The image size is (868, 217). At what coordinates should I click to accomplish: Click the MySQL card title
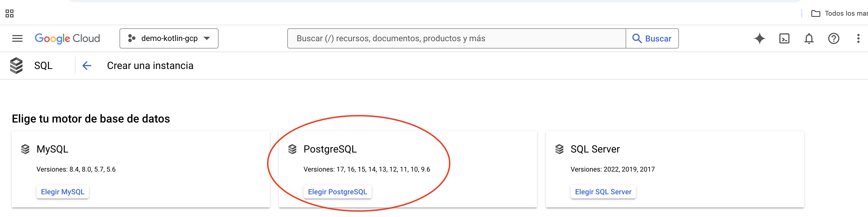(52, 149)
